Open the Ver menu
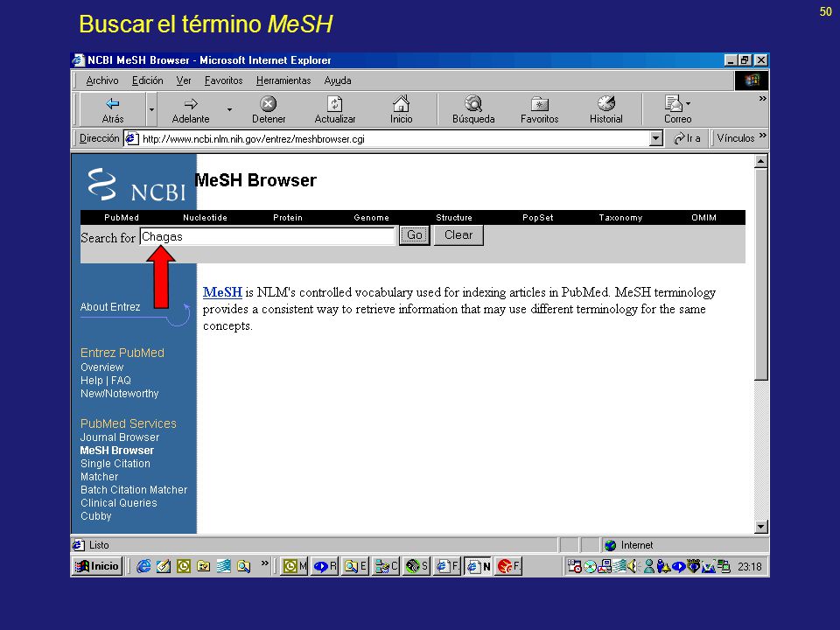Viewport: 840px width, 630px height. [x=183, y=80]
